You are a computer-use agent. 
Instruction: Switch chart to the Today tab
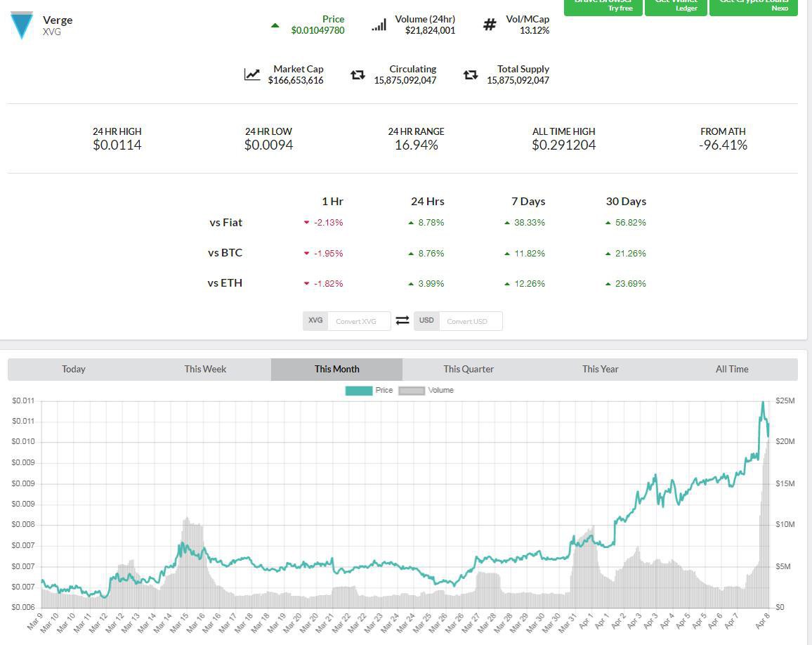[74, 369]
